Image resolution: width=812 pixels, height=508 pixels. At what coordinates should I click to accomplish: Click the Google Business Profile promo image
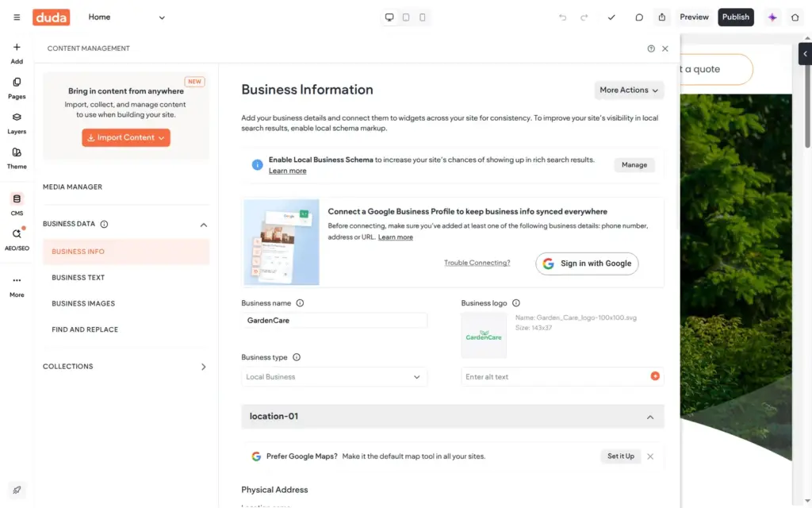tap(282, 242)
